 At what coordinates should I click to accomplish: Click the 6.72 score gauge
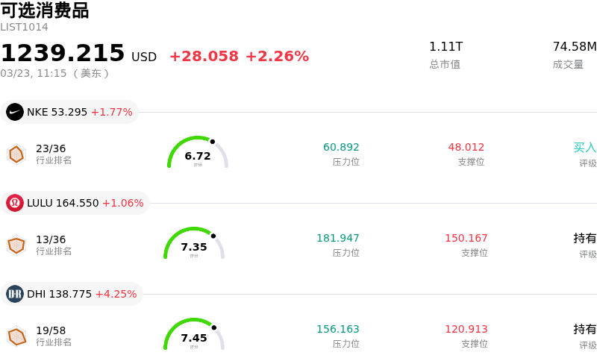(x=198, y=154)
